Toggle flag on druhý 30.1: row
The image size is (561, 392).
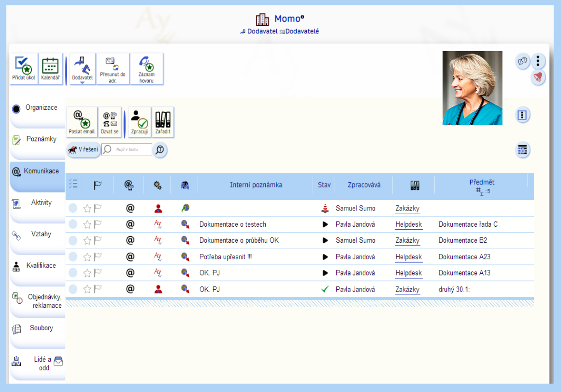(98, 289)
